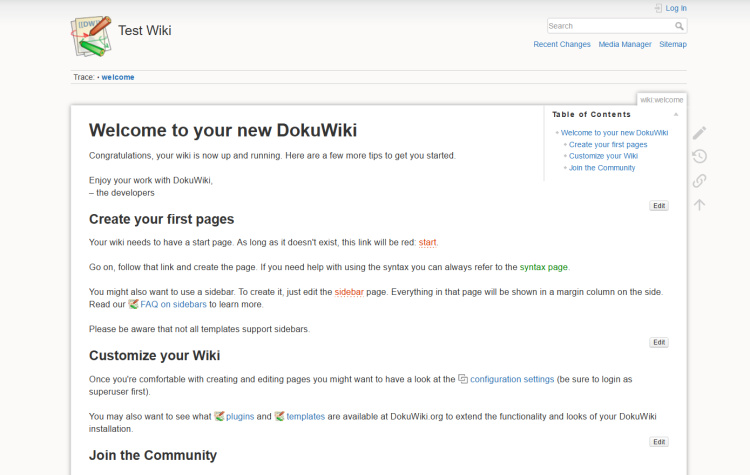Click the back to top arrow icon

pyautogui.click(x=700, y=204)
